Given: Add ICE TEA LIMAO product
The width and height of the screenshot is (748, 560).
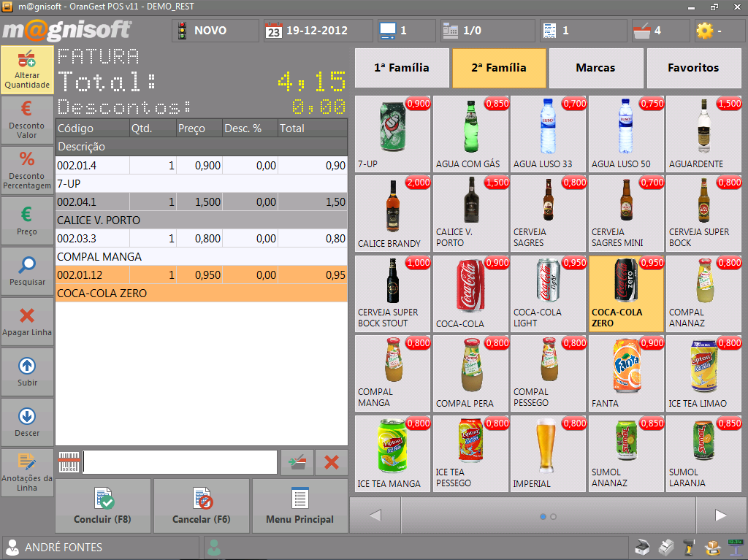Looking at the screenshot, I should [703, 374].
